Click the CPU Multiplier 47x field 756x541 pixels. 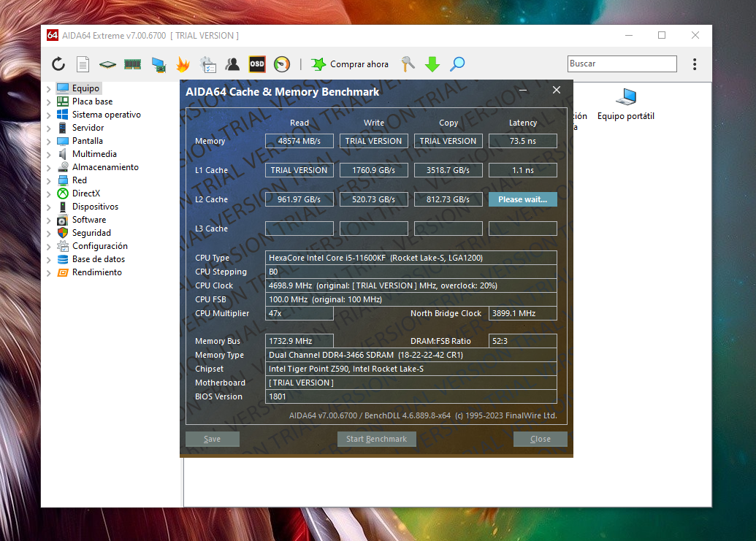[x=299, y=313]
